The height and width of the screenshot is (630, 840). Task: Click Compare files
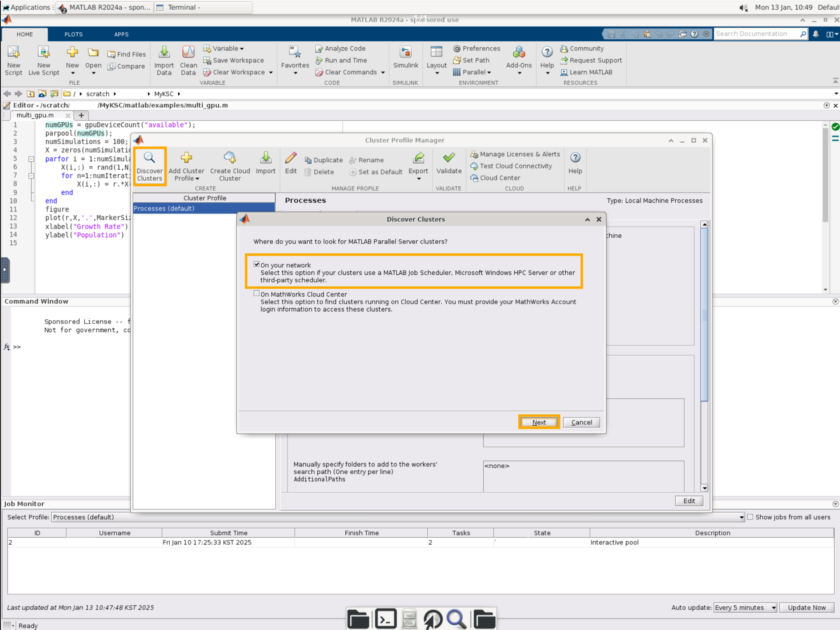(126, 66)
